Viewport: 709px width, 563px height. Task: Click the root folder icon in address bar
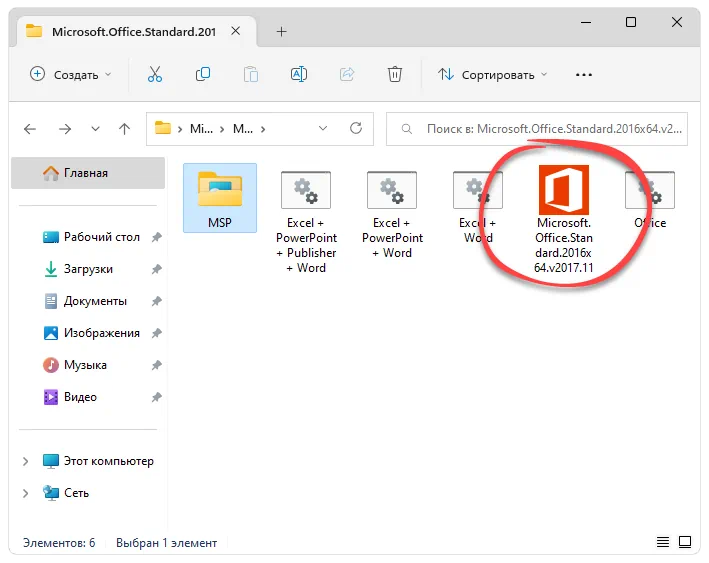click(x=163, y=128)
